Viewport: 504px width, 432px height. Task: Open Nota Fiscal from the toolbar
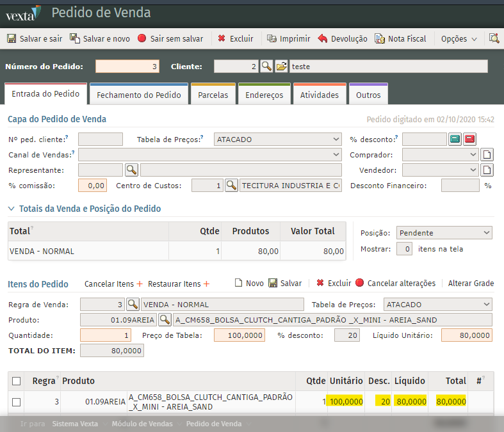pos(400,38)
